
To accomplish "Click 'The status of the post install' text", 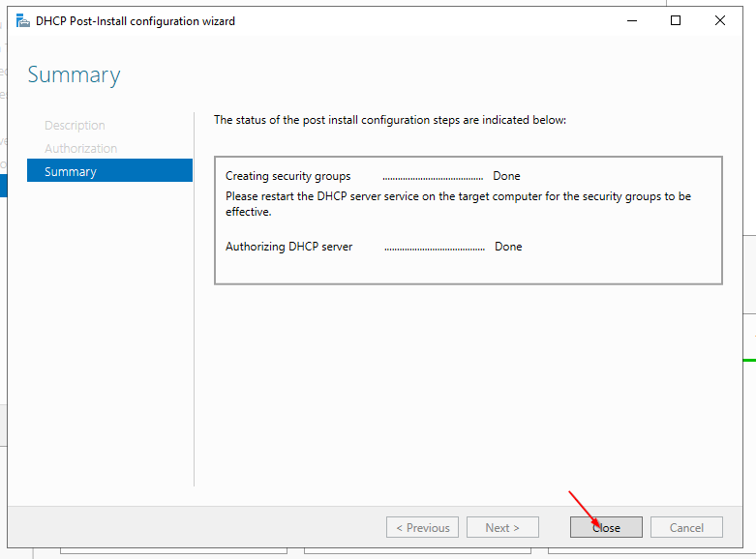I will (389, 120).
